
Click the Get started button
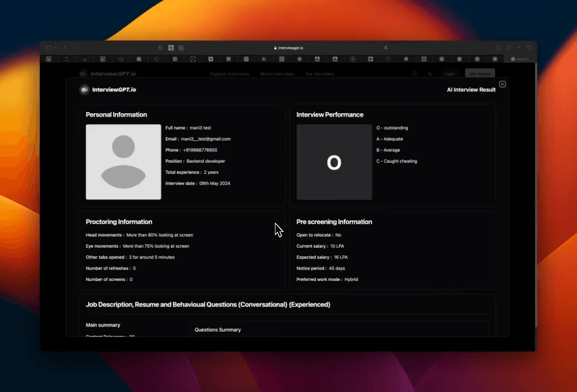[480, 74]
